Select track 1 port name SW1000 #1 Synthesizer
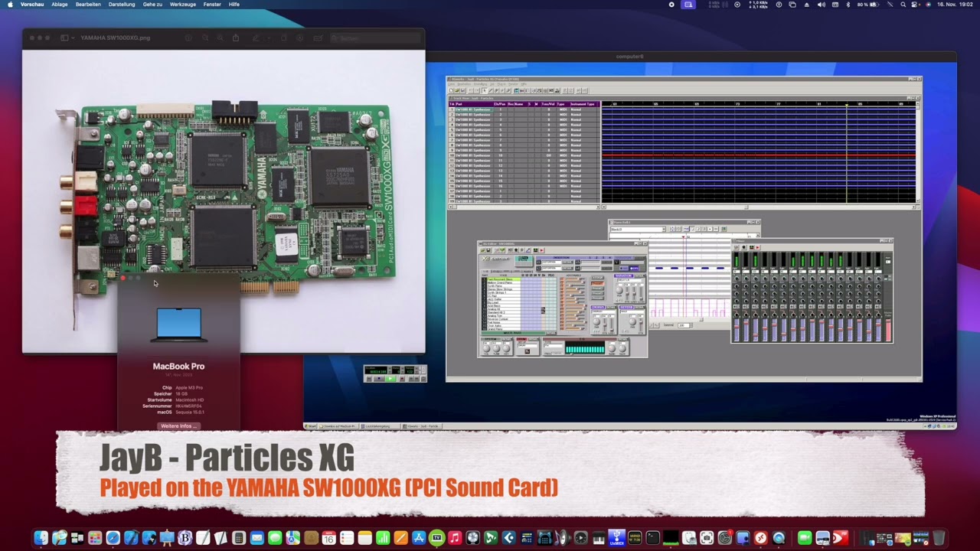The image size is (980, 551). tap(474, 109)
